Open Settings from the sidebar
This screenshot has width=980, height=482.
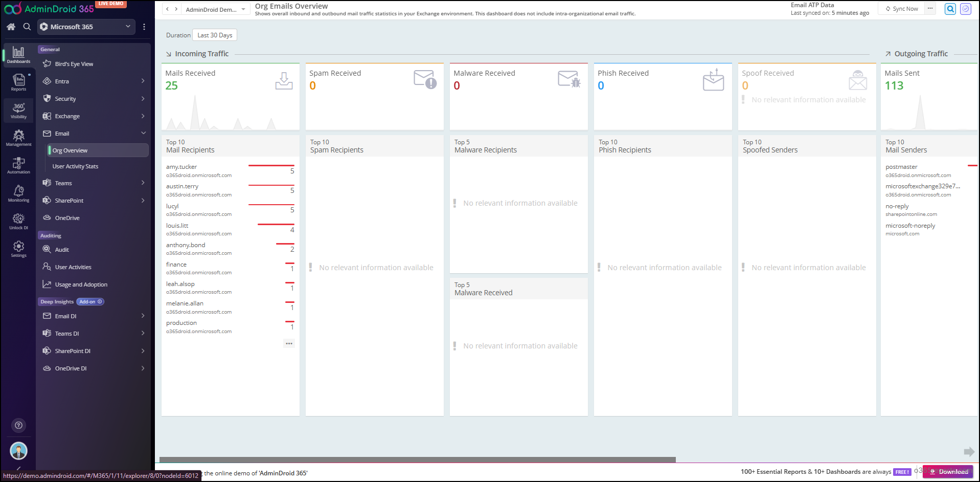pyautogui.click(x=18, y=249)
